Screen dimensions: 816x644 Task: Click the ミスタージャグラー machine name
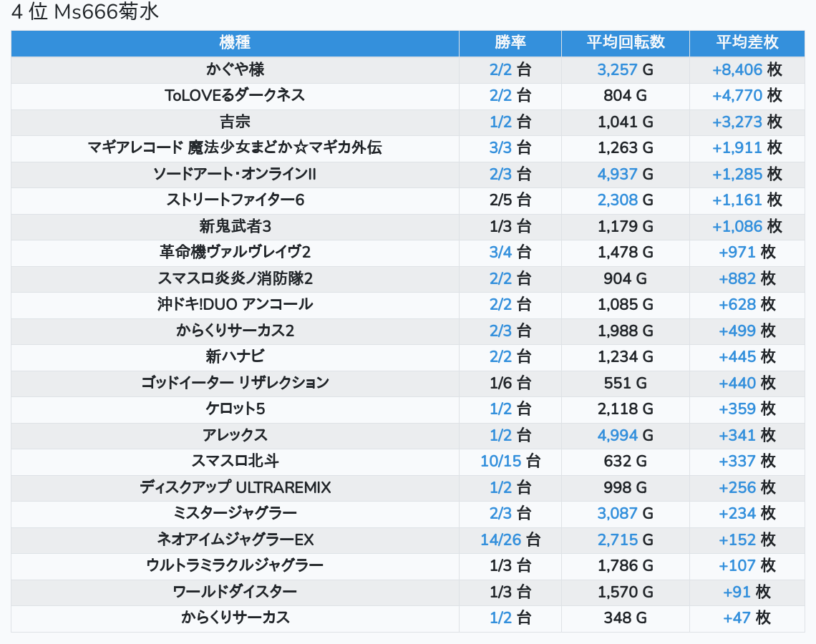pyautogui.click(x=235, y=514)
